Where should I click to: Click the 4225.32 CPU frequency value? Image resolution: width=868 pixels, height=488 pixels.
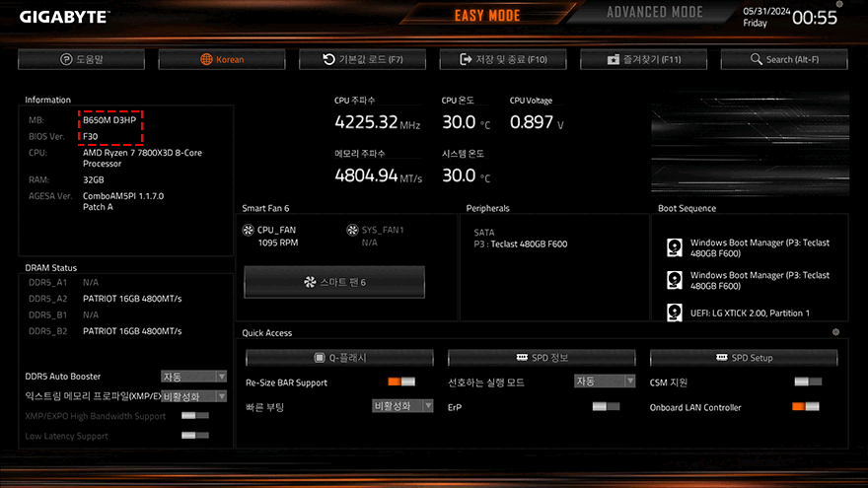[x=366, y=121]
